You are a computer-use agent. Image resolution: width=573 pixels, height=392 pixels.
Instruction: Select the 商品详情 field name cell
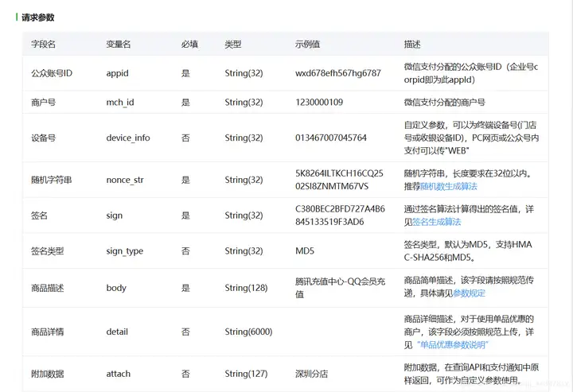coord(47,332)
